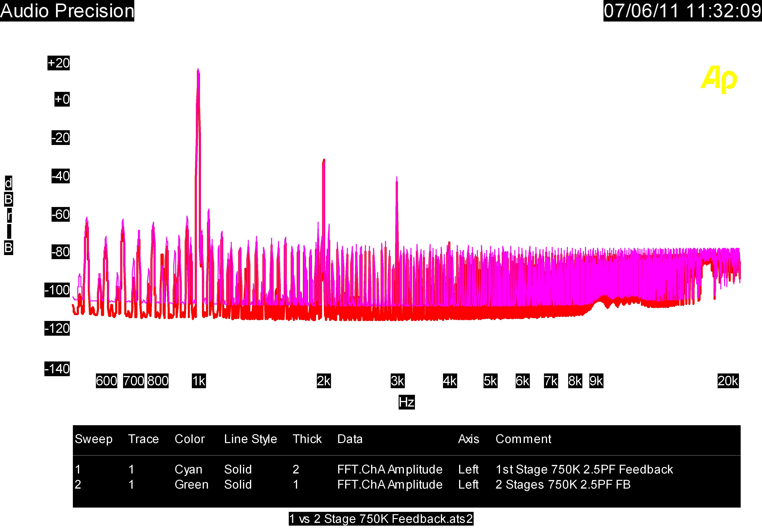Screen dimensions: 762x532
Task: Click the Hz axis unit label
Action: point(407,402)
